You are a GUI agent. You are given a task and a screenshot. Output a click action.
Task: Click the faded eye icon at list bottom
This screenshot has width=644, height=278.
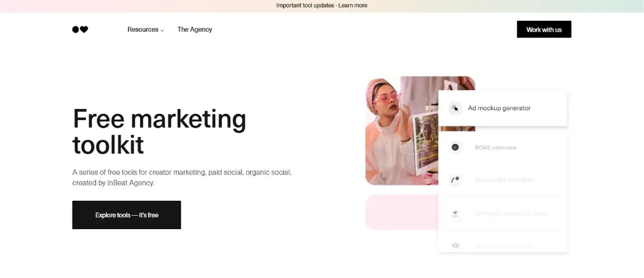point(455,245)
